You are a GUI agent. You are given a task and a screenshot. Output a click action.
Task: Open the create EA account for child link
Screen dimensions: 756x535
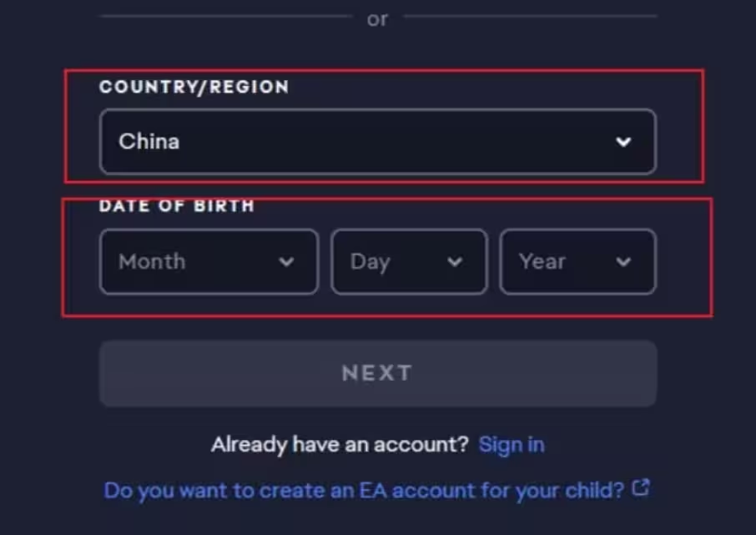(364, 491)
